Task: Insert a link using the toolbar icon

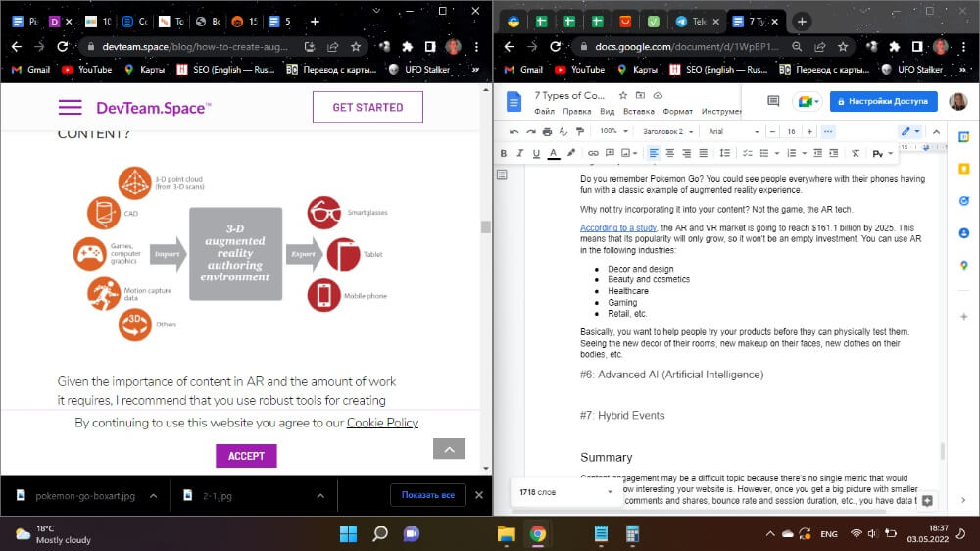Action: click(593, 153)
